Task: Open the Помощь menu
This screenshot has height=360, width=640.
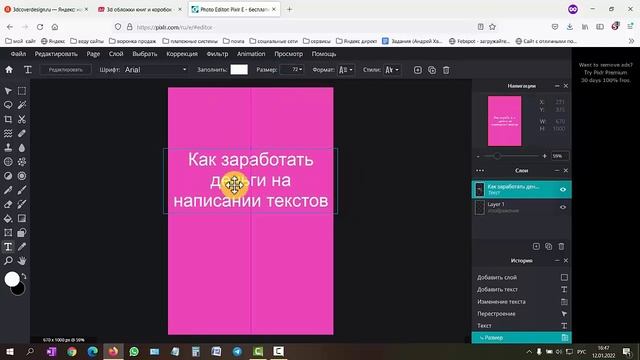Action: click(324, 54)
